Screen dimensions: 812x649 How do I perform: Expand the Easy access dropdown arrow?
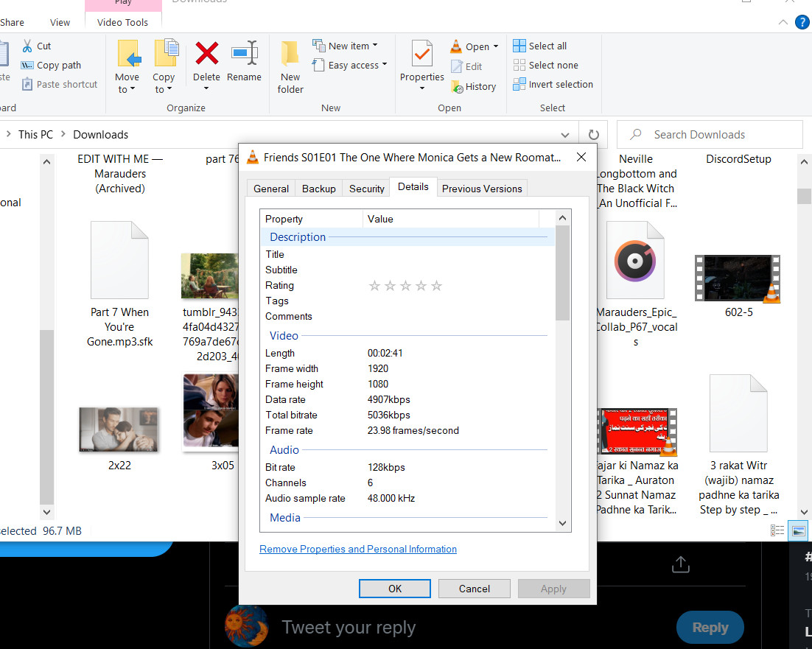[384, 65]
